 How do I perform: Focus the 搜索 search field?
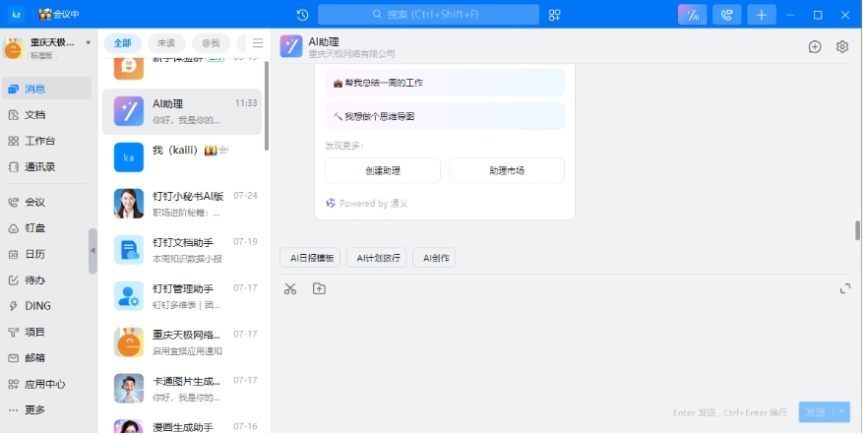(x=428, y=15)
